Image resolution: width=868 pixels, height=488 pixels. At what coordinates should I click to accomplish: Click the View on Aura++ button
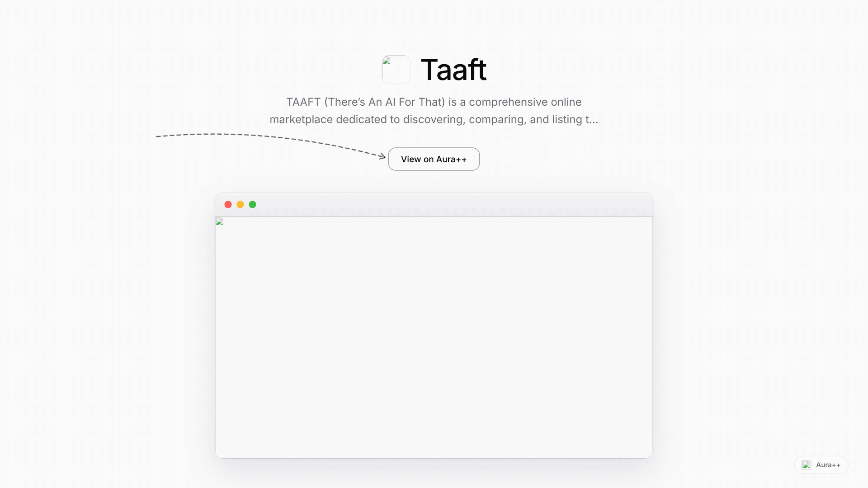(x=434, y=159)
